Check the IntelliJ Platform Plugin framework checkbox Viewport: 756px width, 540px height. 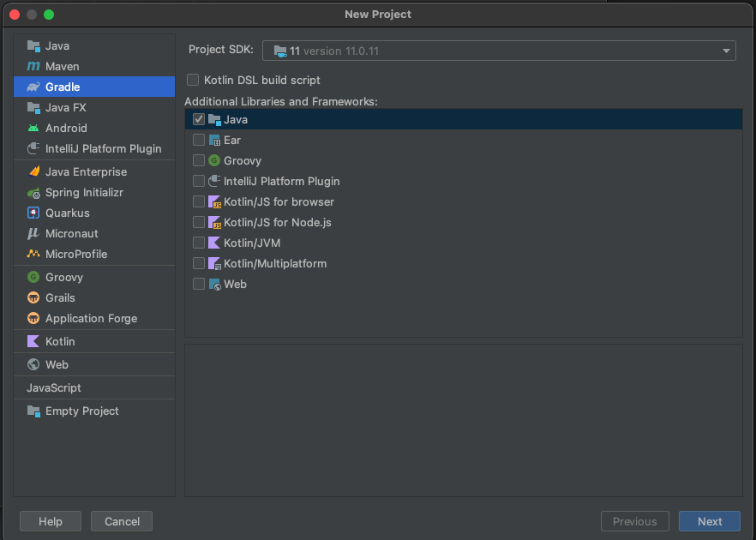point(199,182)
